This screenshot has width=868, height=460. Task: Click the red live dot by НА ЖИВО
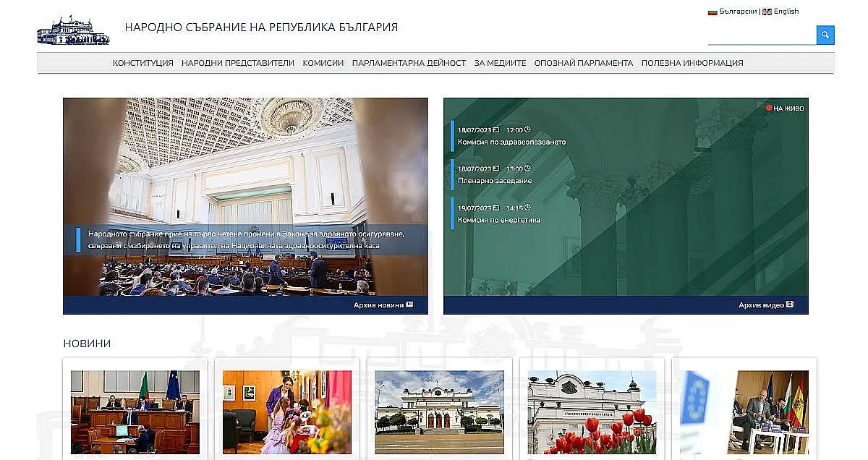768,107
